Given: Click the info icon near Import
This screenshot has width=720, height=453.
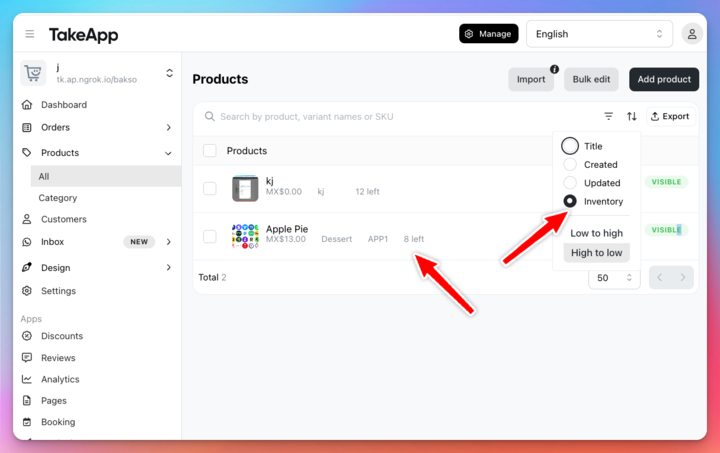Looking at the screenshot, I should coord(555,69).
